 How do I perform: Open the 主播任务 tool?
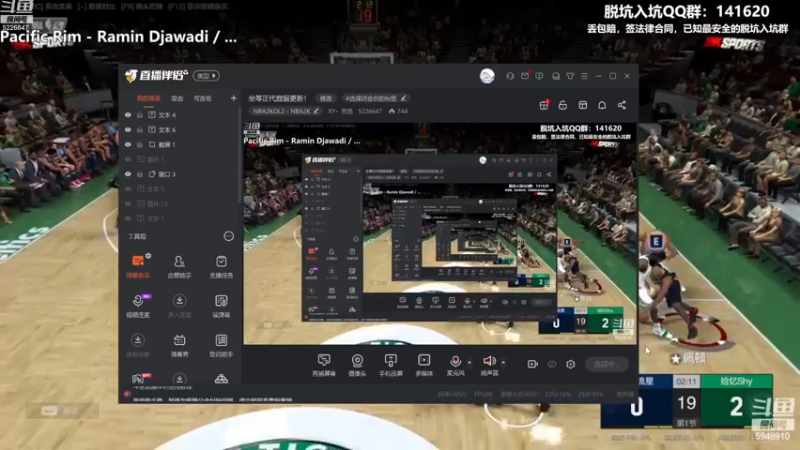[x=221, y=266]
